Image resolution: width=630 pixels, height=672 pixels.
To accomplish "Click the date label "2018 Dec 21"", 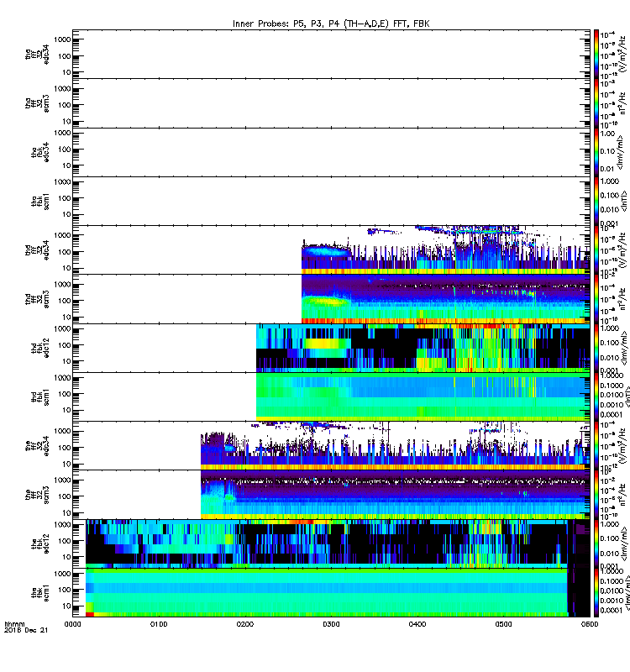I will [26, 630].
